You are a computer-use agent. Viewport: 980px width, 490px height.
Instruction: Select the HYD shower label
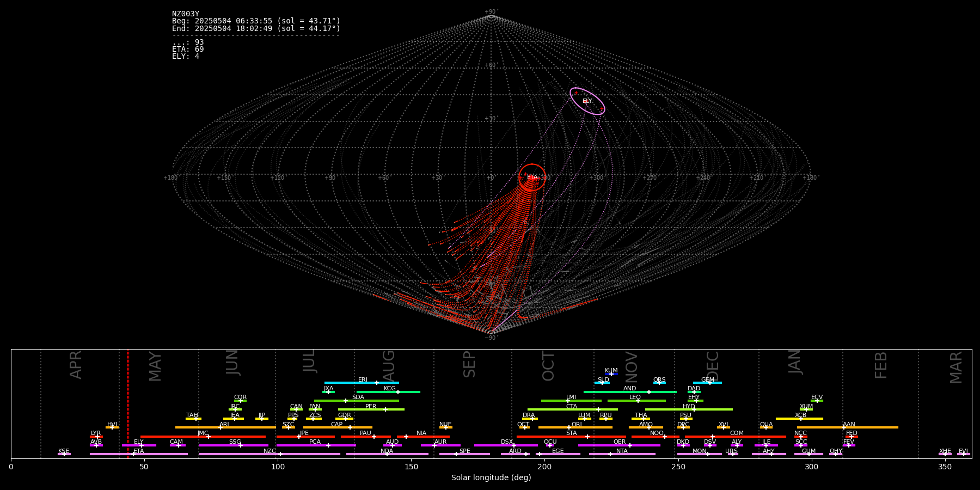point(689,407)
